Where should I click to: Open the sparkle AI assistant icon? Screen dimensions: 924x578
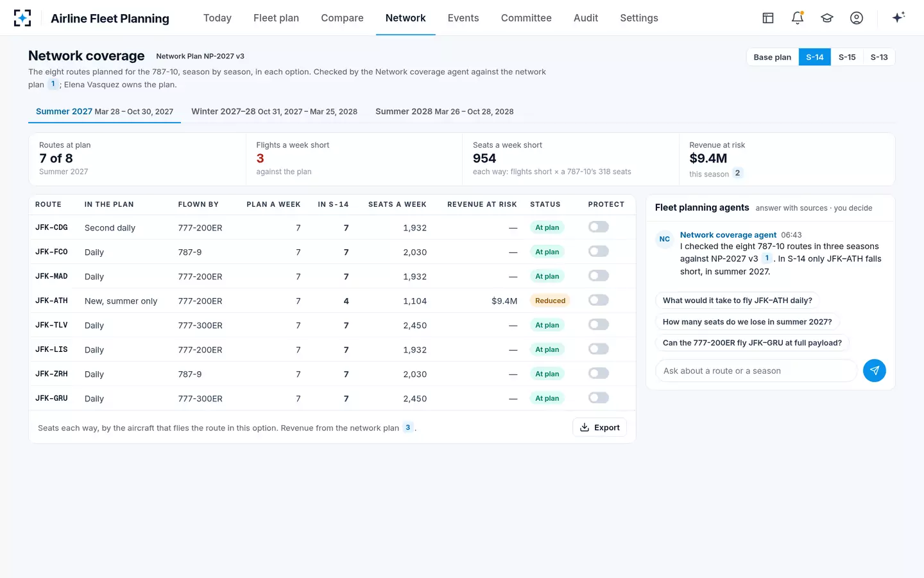(x=898, y=17)
